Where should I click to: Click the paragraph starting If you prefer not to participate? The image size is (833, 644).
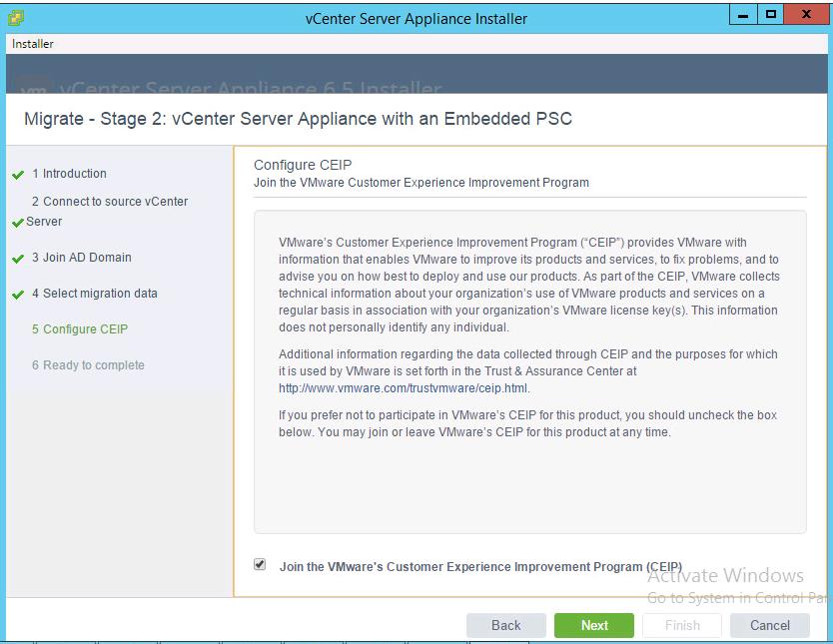coord(528,423)
